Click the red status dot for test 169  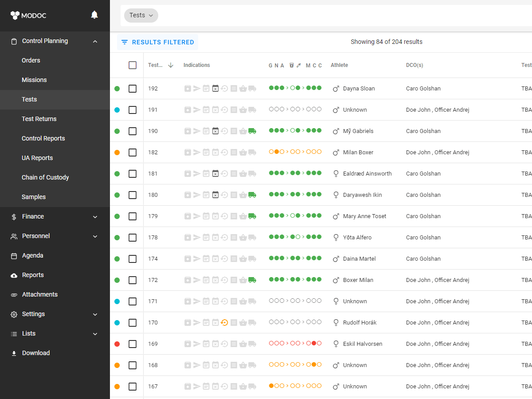tap(117, 344)
